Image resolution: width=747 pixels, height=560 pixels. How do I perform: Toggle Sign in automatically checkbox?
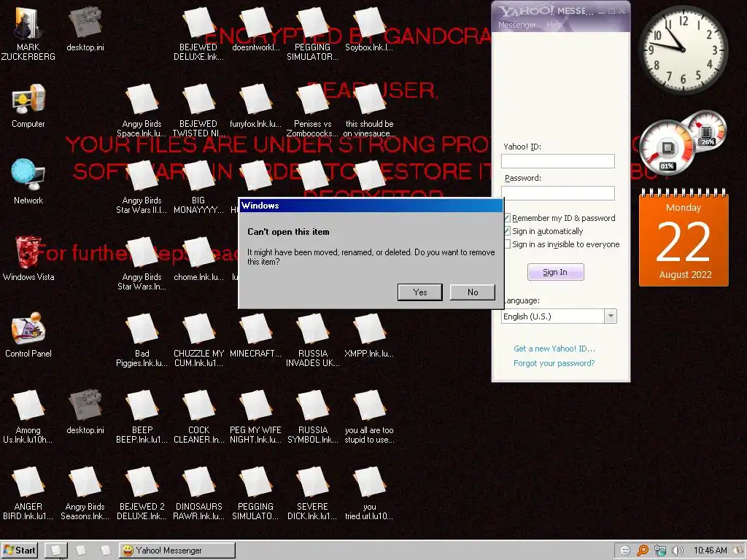(507, 231)
